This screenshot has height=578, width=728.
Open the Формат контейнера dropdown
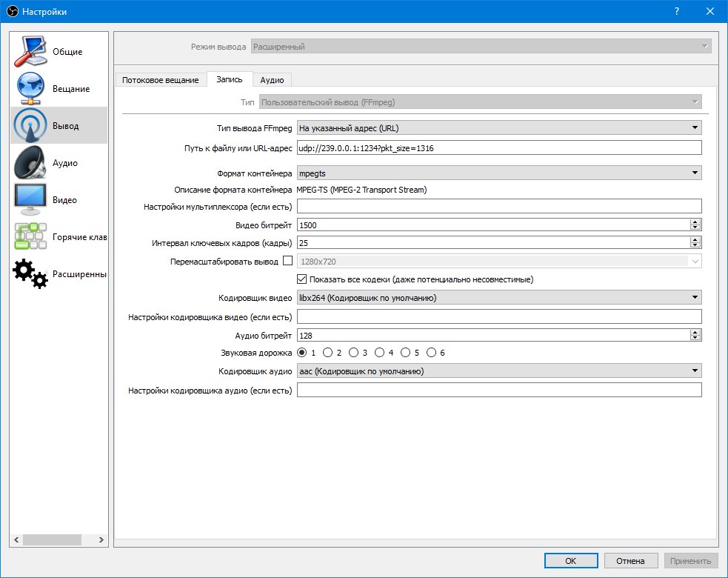coord(498,173)
